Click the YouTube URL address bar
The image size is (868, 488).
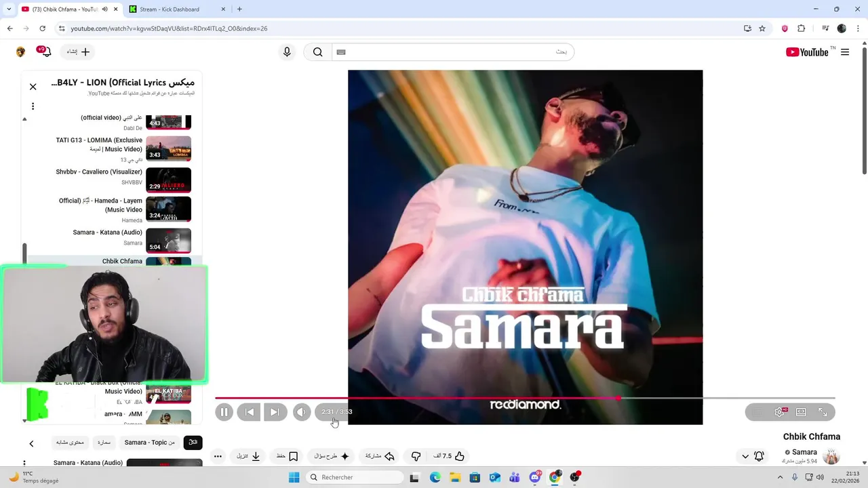(x=400, y=28)
